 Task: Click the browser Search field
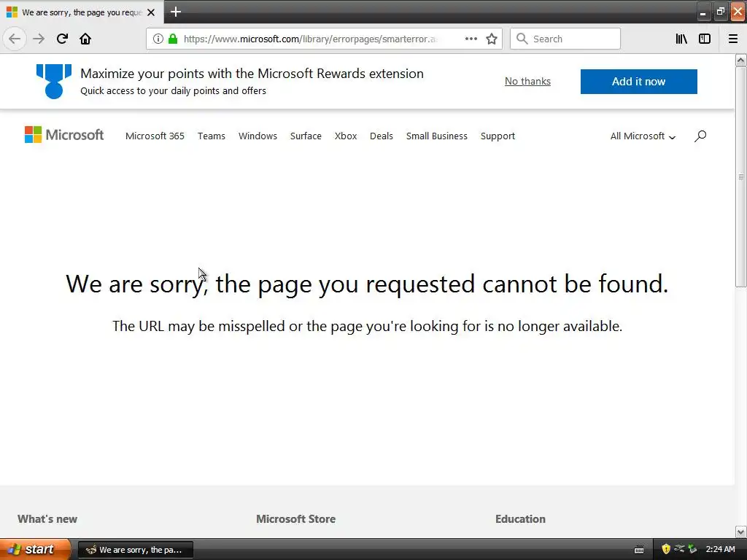565,39
